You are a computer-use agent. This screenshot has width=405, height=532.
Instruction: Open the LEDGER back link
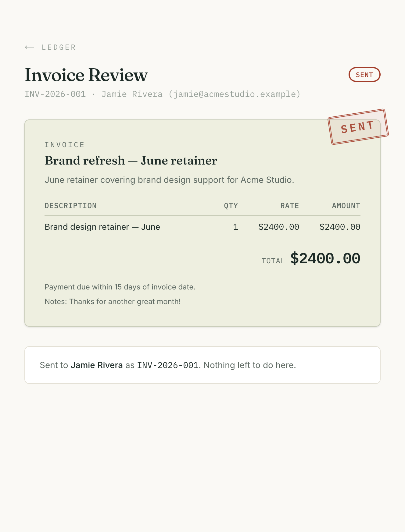50,47
